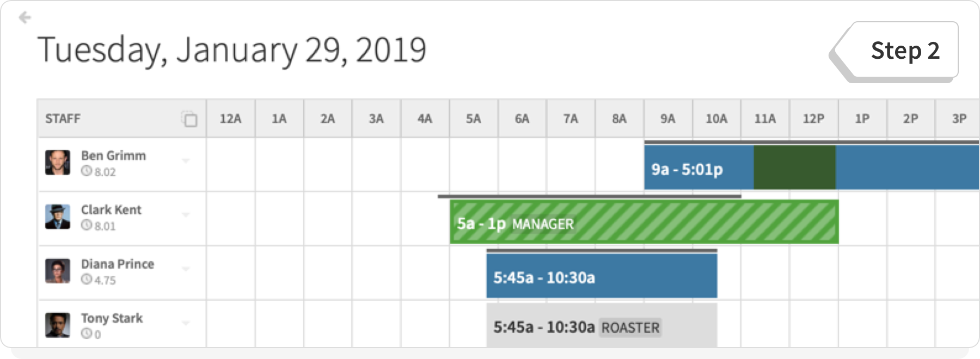Click Ben Grimm's hours clock icon
Image resolution: width=980 pixels, height=359 pixels.
pyautogui.click(x=86, y=171)
